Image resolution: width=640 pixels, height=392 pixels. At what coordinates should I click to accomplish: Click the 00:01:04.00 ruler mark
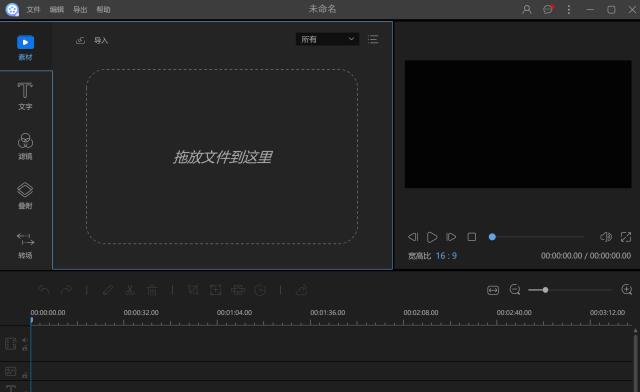click(x=234, y=312)
